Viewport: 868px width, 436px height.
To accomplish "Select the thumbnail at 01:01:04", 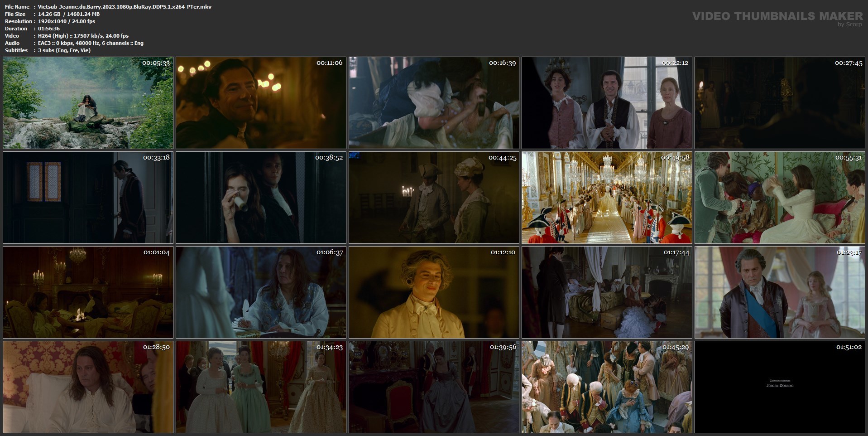I will point(88,292).
